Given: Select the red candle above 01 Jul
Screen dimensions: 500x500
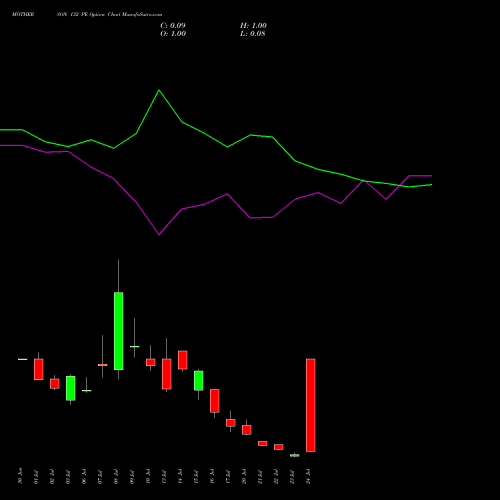Looking at the screenshot, I should pos(39,369).
